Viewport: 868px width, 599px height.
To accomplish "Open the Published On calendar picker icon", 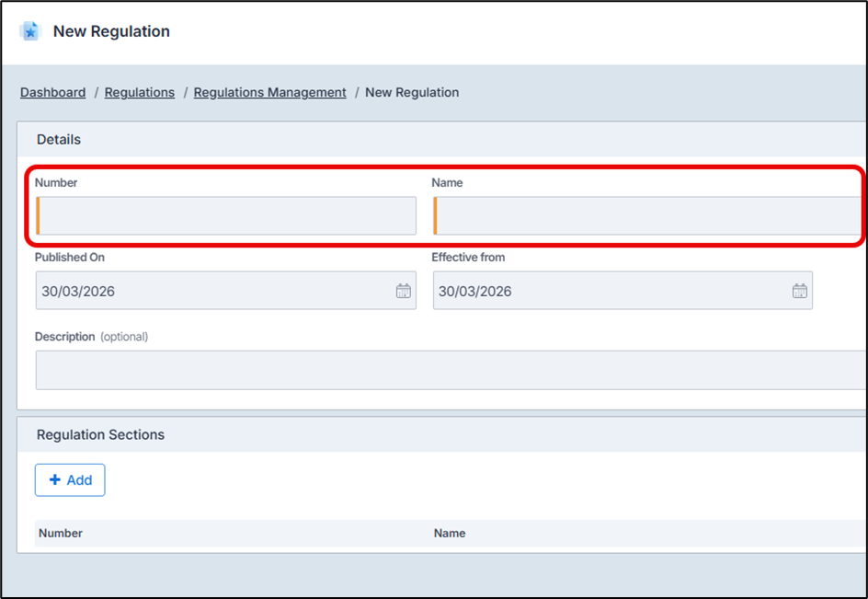I will [403, 291].
